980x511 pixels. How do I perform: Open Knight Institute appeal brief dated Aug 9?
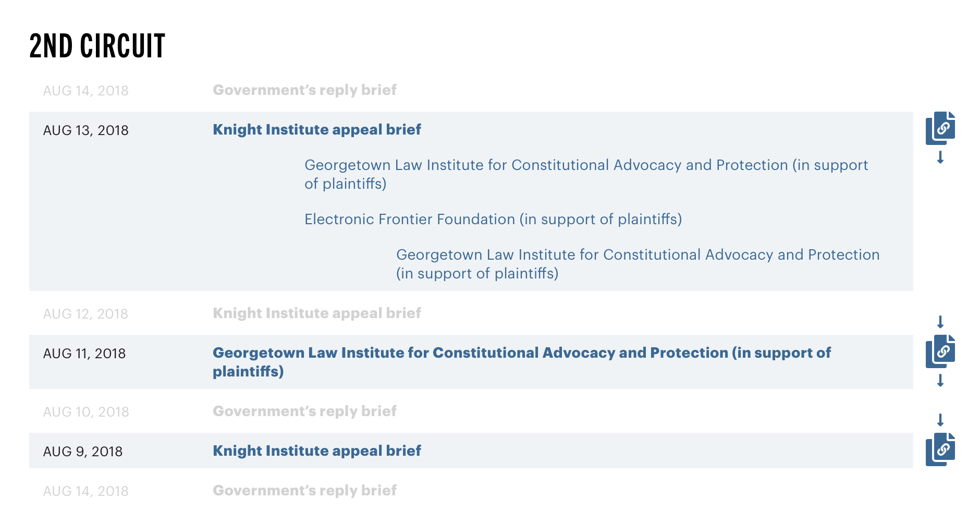tap(317, 451)
